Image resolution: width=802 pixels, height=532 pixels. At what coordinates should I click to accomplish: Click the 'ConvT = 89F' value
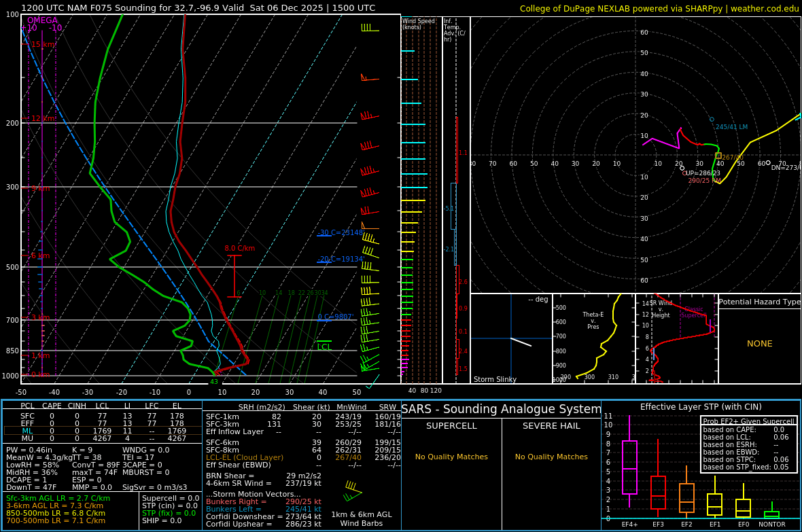tap(96, 465)
